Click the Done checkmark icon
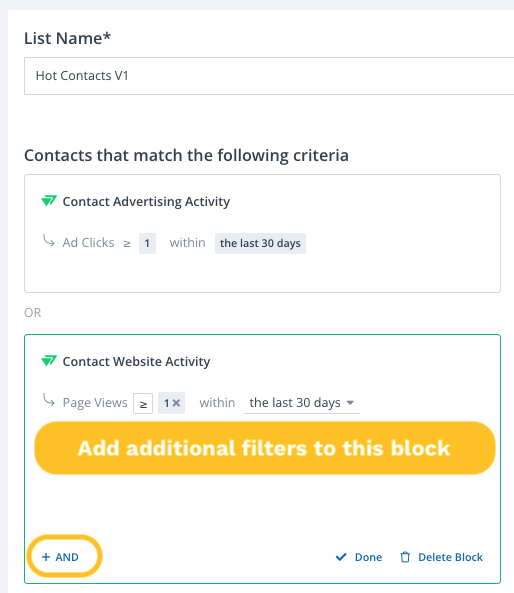Viewport: 514px width, 593px height. pyautogui.click(x=341, y=557)
